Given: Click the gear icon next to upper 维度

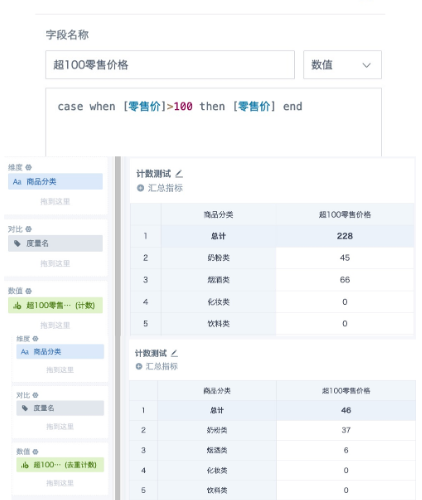Looking at the screenshot, I should click(x=29, y=167).
